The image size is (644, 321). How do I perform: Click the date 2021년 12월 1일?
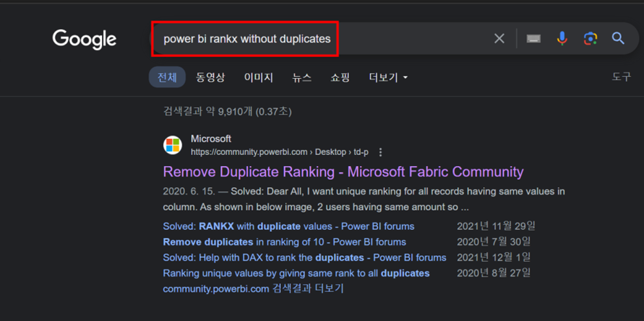pyautogui.click(x=494, y=257)
